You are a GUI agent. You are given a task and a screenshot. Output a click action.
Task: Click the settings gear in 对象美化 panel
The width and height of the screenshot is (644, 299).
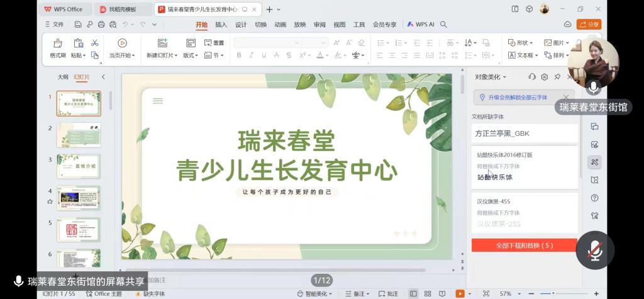[x=545, y=77]
